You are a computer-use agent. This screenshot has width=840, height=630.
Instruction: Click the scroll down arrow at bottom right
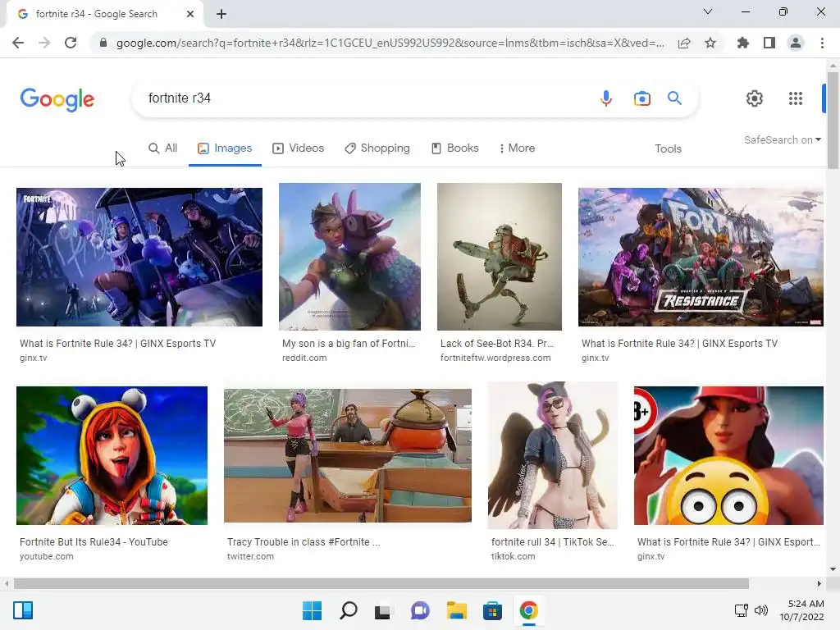coord(833,569)
